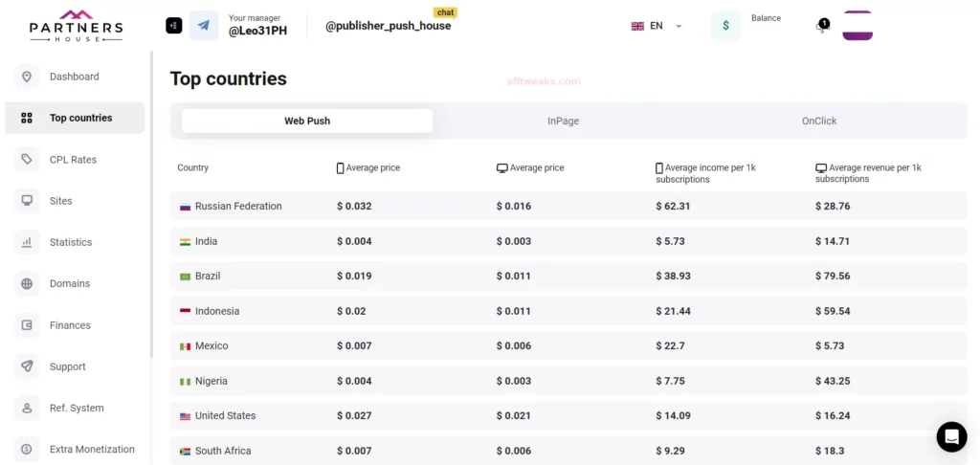The width and height of the screenshot is (980, 465).
Task: Open CPL Rates in the sidebar
Action: pos(73,160)
